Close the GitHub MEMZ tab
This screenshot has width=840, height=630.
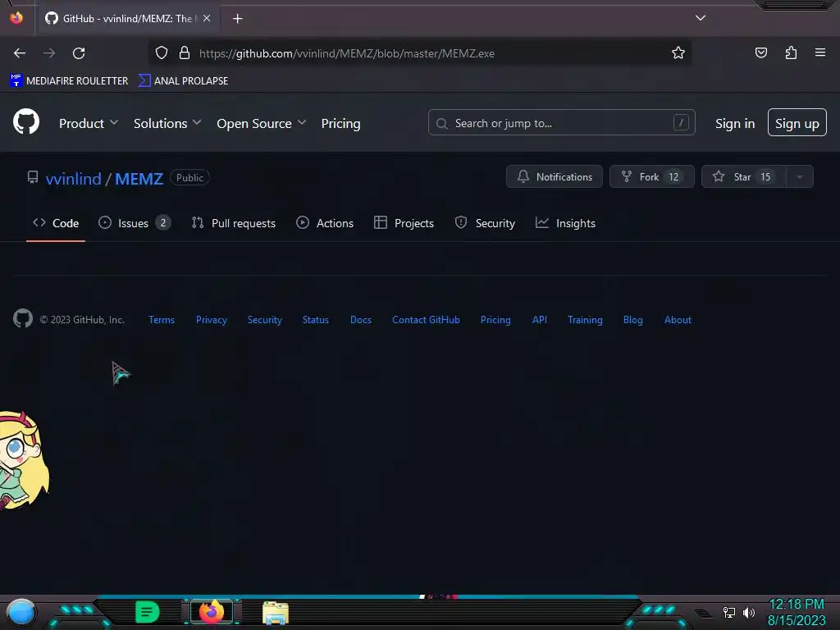(207, 18)
